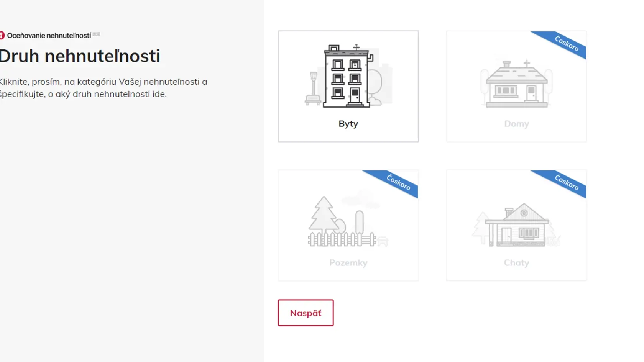644x362 pixels.
Task: Click the Druh nehnuteľnosti heading
Action: tap(80, 56)
